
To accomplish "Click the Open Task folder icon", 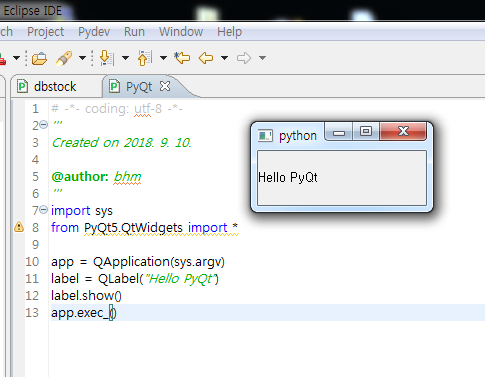I will click(39, 58).
